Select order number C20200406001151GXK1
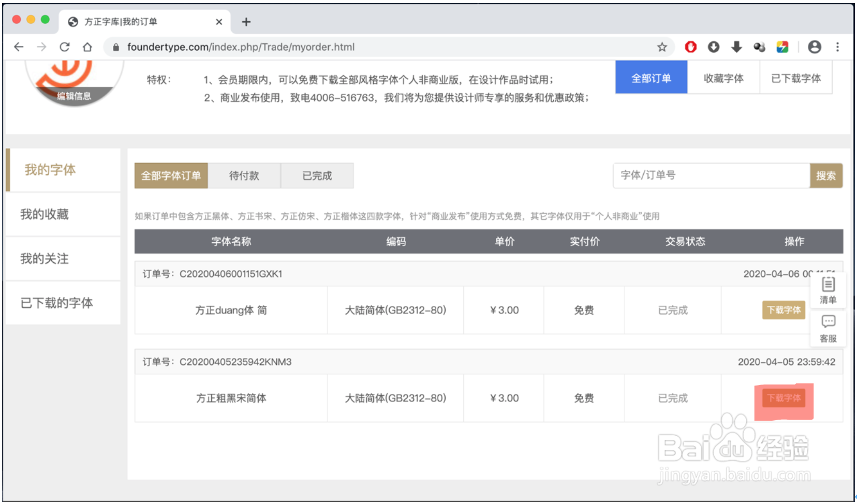Screen dimensions: 857x504 point(231,274)
